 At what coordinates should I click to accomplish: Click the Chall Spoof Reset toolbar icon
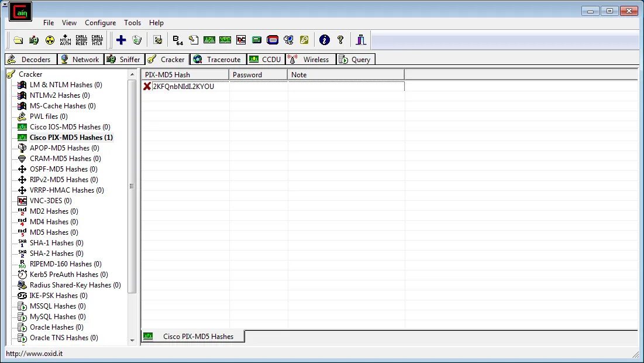tap(81, 40)
